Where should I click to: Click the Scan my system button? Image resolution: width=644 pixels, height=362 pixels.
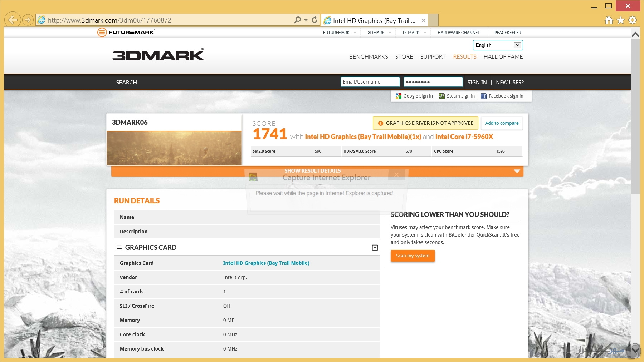(413, 256)
